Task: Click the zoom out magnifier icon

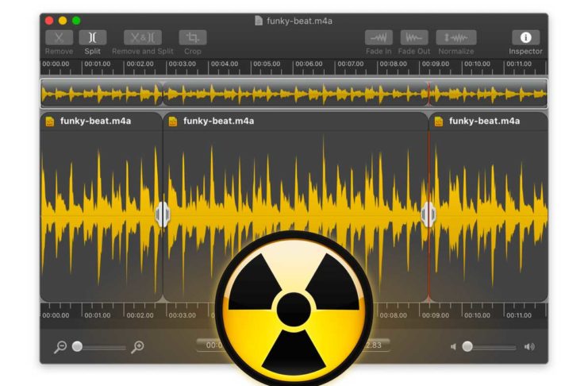Action: [x=60, y=347]
